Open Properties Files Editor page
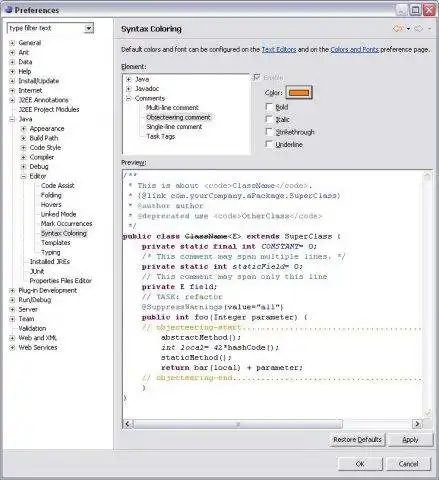This screenshot has width=439, height=480. point(61,281)
